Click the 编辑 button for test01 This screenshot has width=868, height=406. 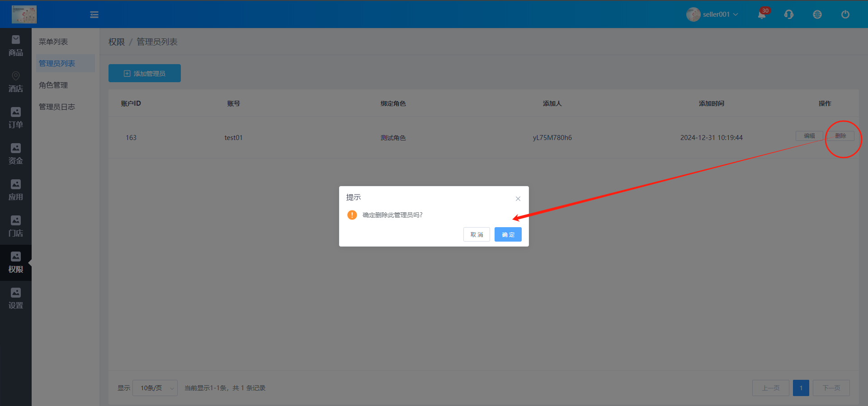click(809, 136)
